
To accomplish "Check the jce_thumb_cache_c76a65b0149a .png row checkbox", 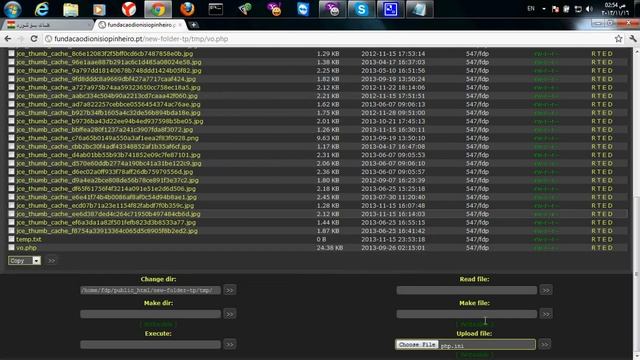I will [x=11, y=138].
